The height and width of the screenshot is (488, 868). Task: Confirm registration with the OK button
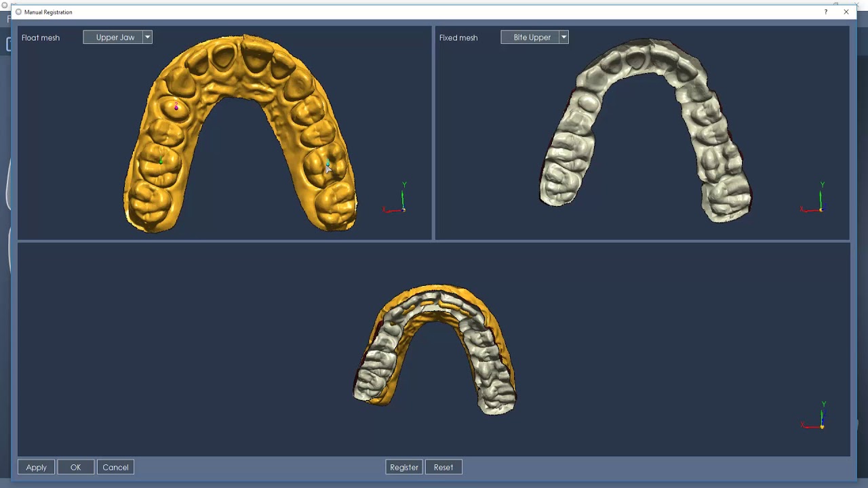point(76,467)
